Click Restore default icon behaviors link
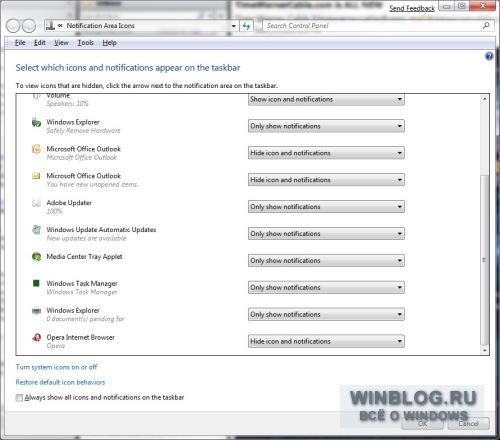Image resolution: width=500 pixels, height=440 pixels. click(x=60, y=382)
